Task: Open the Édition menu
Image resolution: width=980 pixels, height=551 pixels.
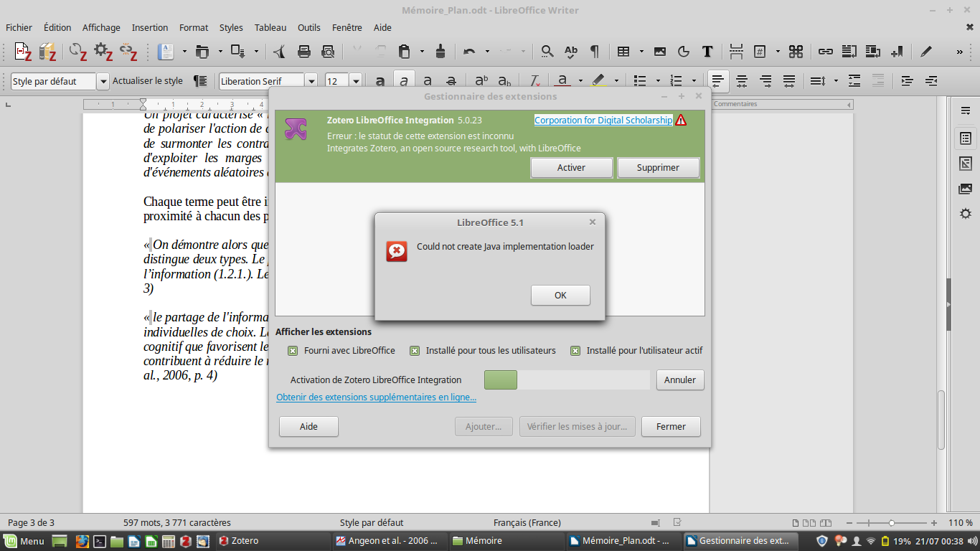Action: [57, 27]
